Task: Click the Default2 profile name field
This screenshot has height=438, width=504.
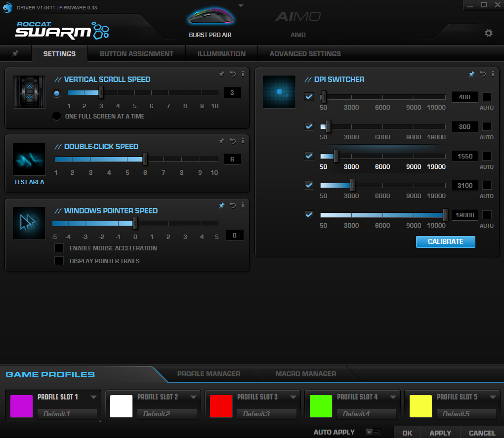Action: (167, 414)
